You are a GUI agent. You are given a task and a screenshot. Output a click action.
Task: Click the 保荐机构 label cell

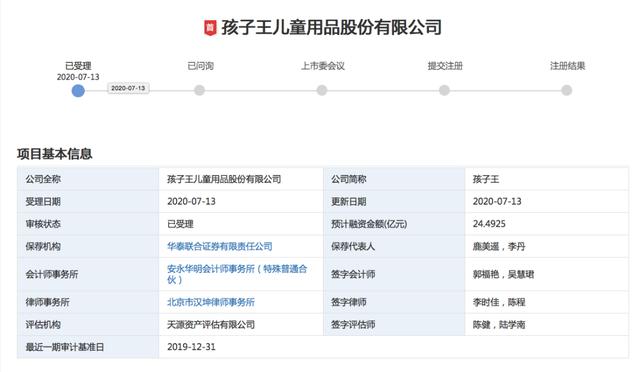(88, 246)
